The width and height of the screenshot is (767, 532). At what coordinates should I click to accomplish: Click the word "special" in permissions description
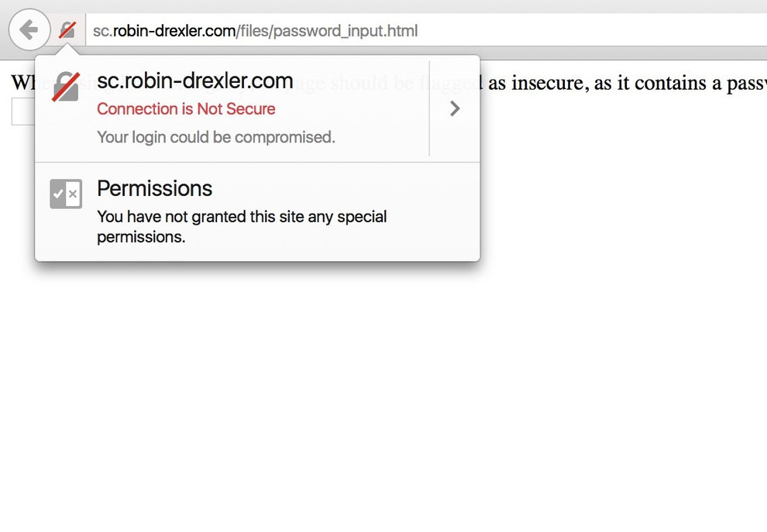coord(359,217)
